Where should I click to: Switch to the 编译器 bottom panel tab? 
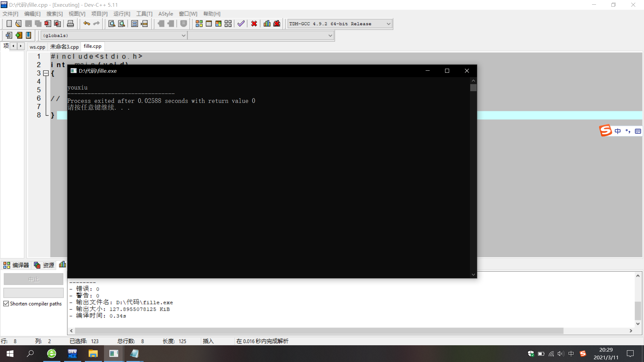point(16,265)
